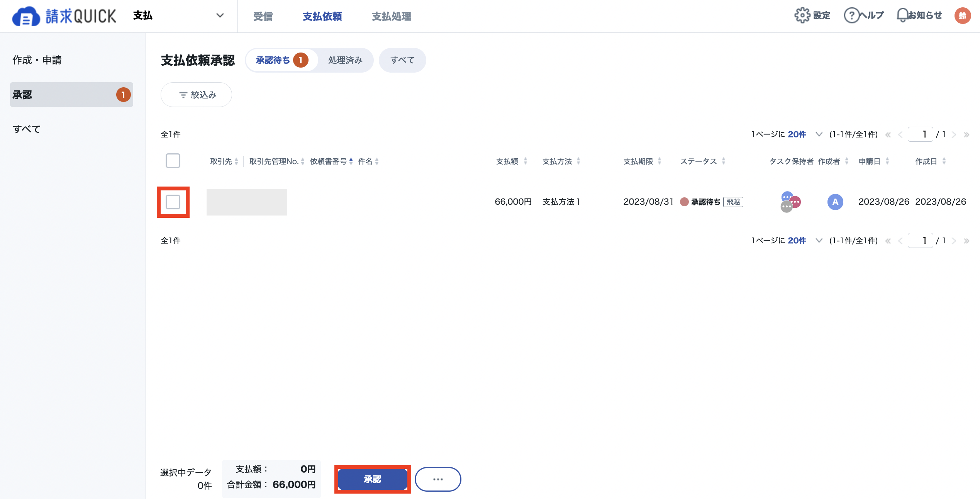Go to next page in bottom pager
980x499 pixels.
tap(954, 241)
